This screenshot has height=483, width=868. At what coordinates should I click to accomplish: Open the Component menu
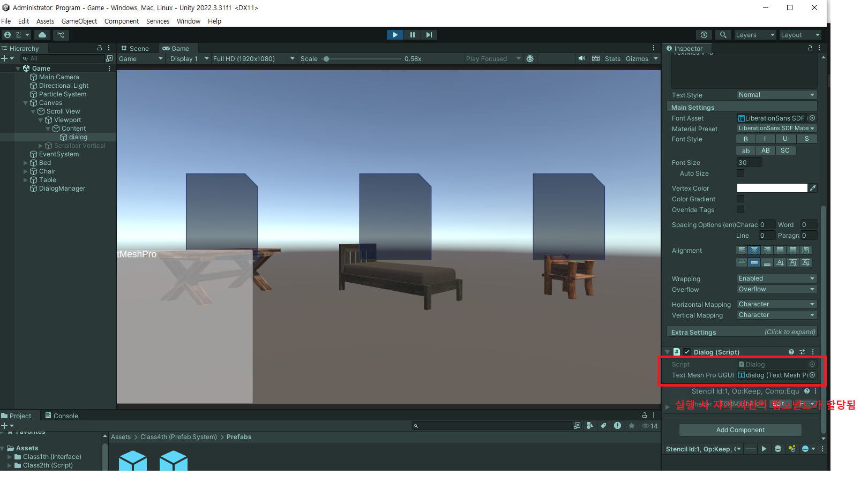click(122, 21)
